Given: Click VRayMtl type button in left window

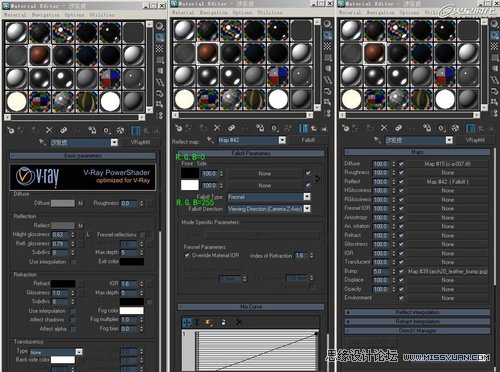Looking at the screenshot, I should (x=140, y=142).
